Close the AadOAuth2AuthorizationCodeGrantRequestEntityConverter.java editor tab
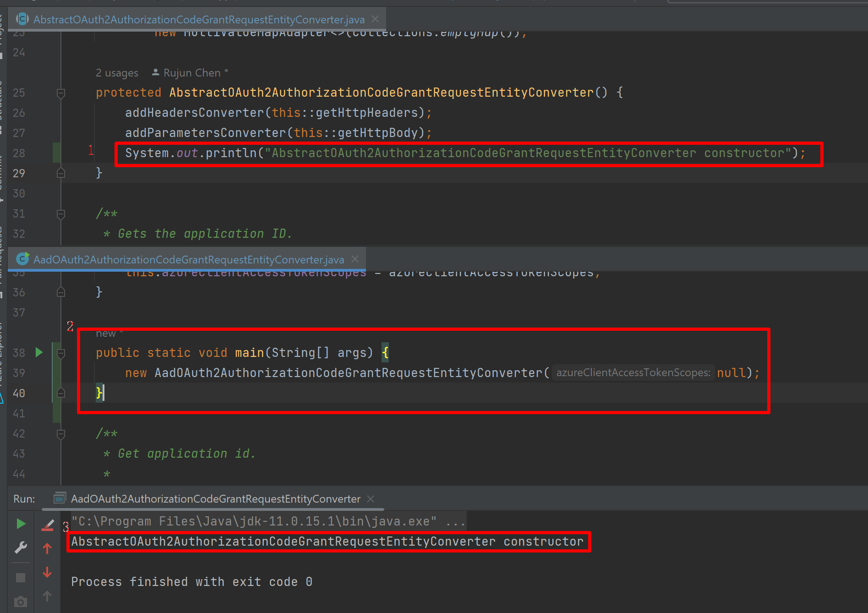Viewport: 868px width, 613px height. (x=355, y=259)
